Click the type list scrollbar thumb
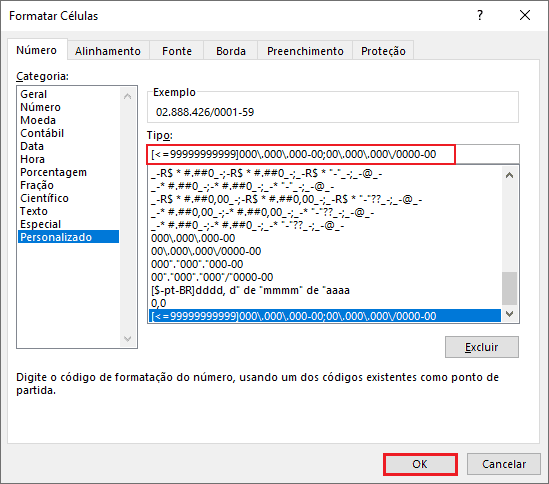This screenshot has width=549, height=484. pyautogui.click(x=509, y=288)
